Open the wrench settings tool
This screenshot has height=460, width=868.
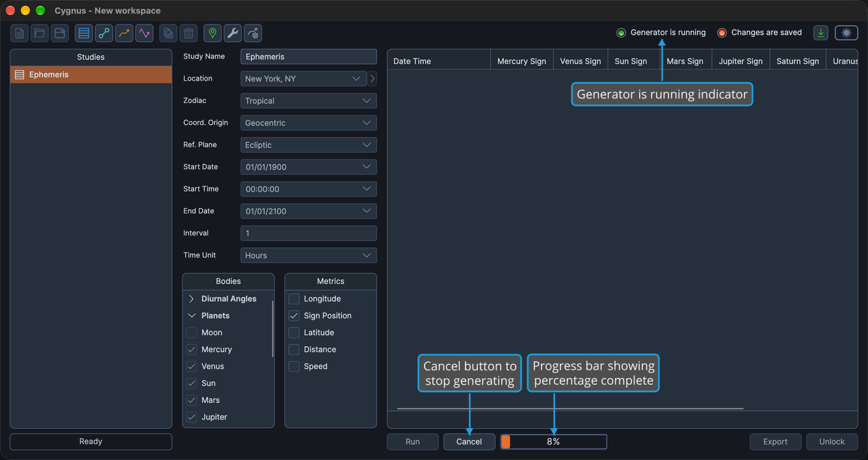coord(233,33)
